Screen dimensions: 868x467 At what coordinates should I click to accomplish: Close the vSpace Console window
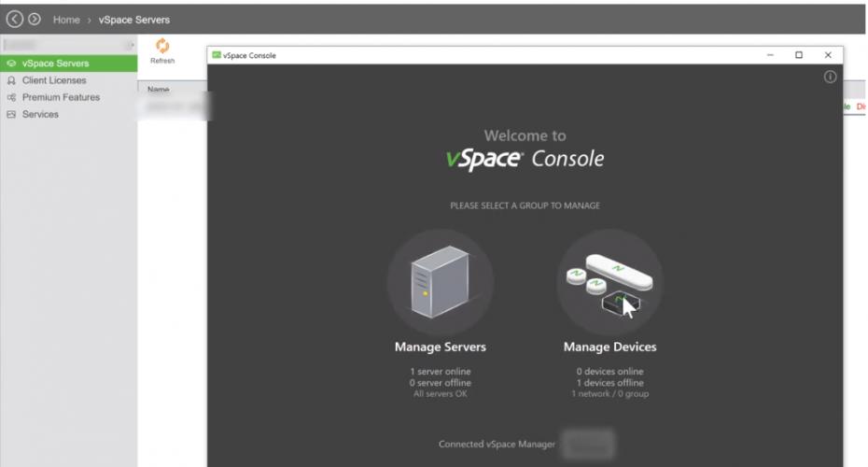[828, 55]
